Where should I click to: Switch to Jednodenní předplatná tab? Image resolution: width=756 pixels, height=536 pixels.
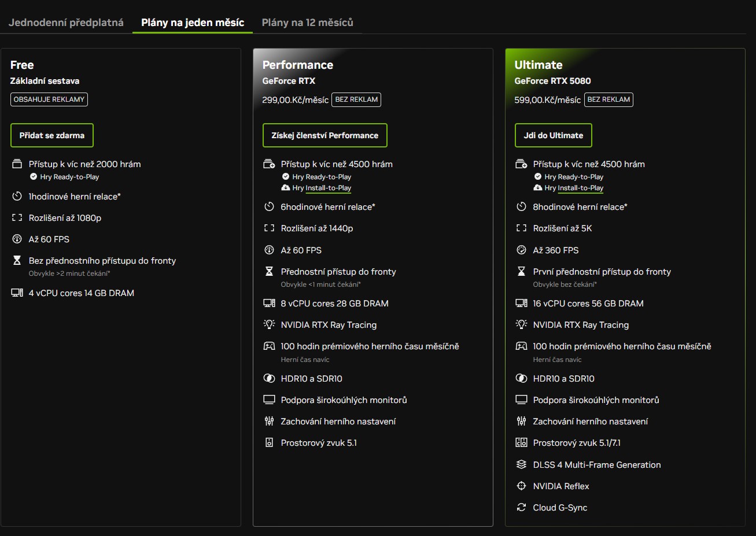click(x=66, y=23)
